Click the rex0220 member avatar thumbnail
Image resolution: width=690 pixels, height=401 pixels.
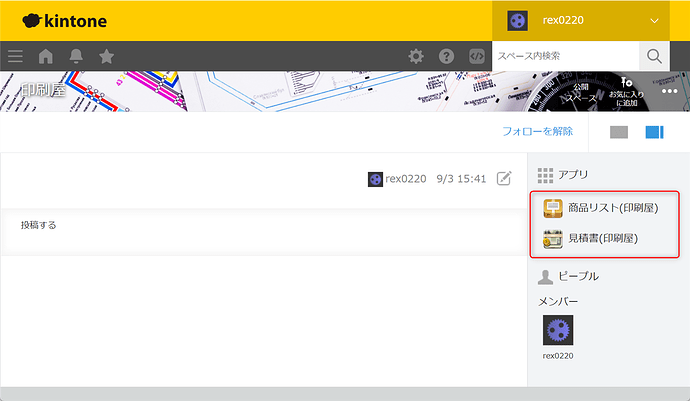point(558,330)
